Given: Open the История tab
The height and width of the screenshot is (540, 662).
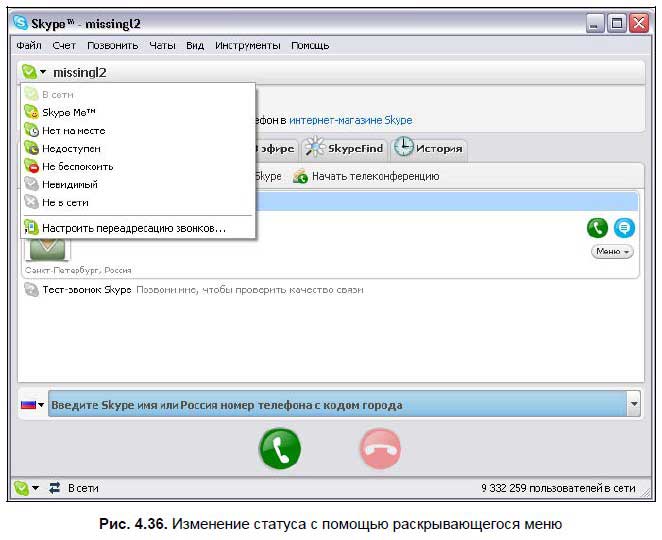Looking at the screenshot, I should pyautogui.click(x=429, y=148).
